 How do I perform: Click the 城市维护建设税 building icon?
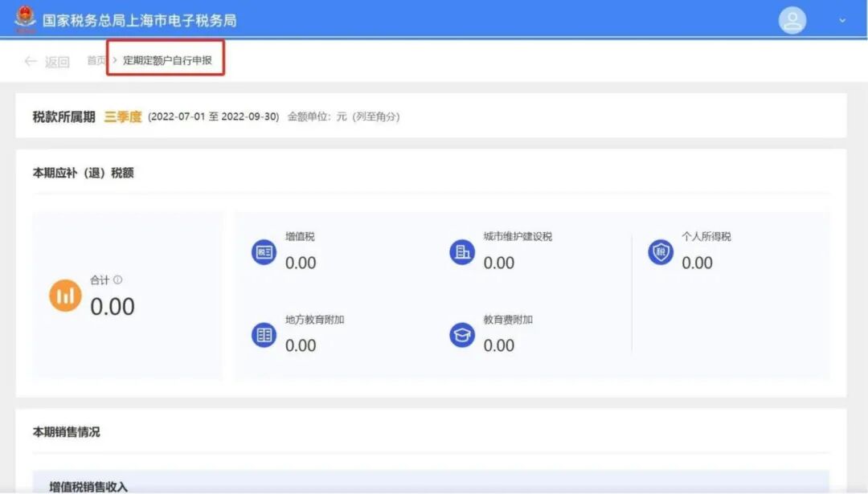[462, 252]
